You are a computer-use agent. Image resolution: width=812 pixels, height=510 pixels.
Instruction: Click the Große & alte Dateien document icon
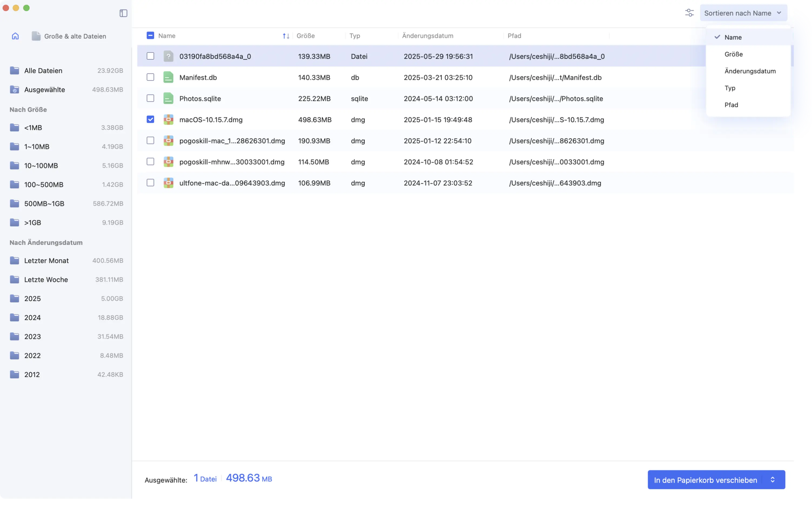[36, 36]
